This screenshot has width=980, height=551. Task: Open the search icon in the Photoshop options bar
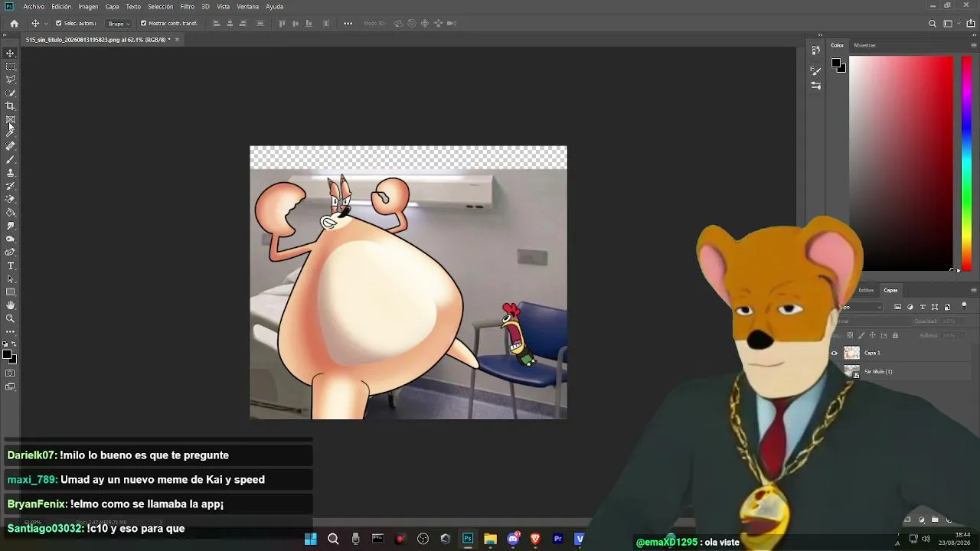click(933, 24)
